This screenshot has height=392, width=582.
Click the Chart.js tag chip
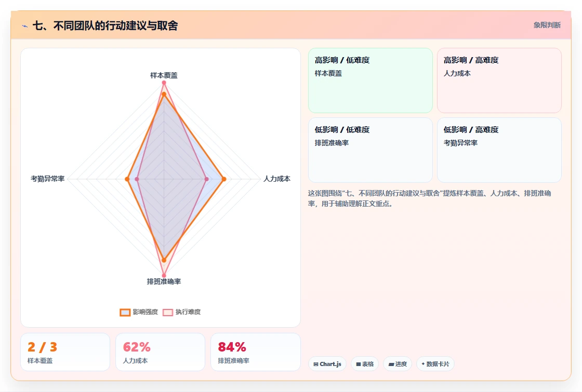click(327, 364)
